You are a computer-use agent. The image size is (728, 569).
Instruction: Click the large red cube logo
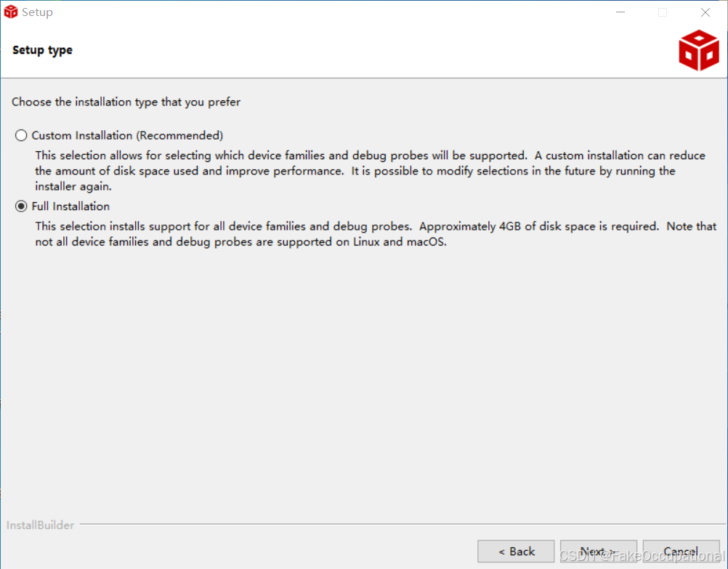point(699,50)
